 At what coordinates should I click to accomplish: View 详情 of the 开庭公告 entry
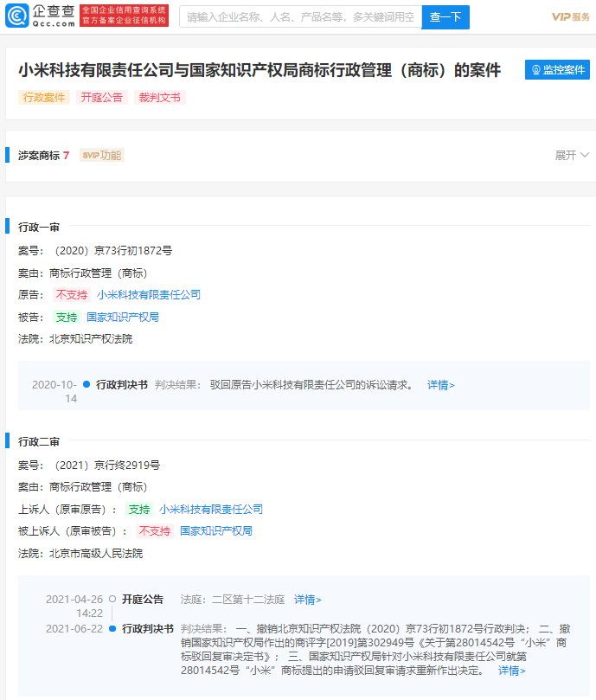tap(307, 599)
